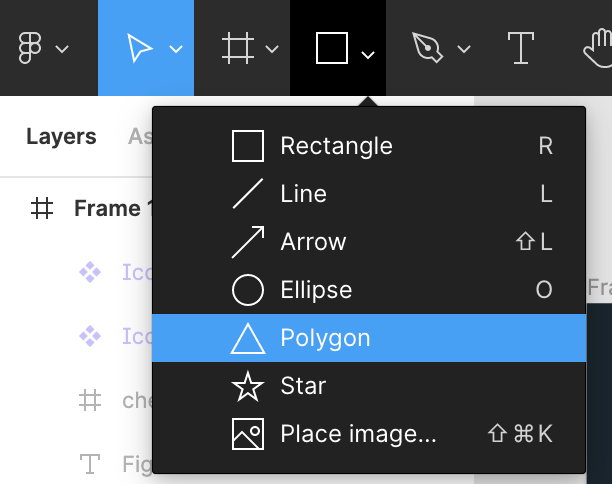Expand the Move tool dropdown chevron
This screenshot has width=612, height=484.
point(176,49)
